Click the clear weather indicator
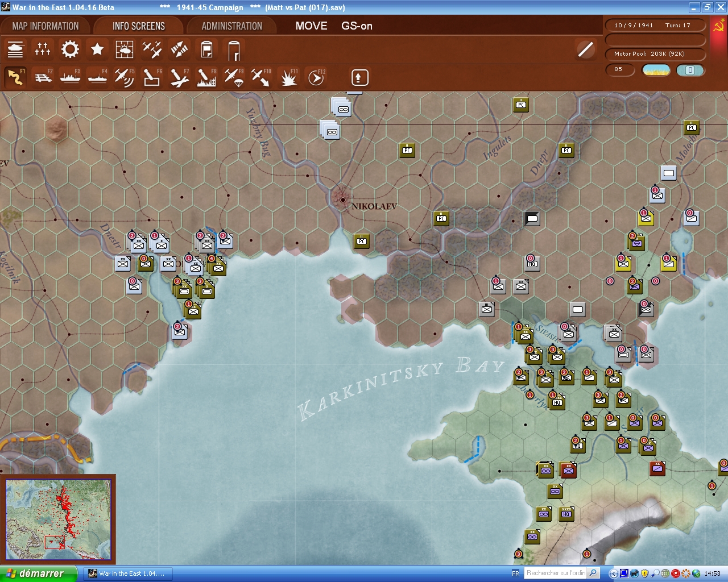The height and width of the screenshot is (582, 728). pos(656,70)
